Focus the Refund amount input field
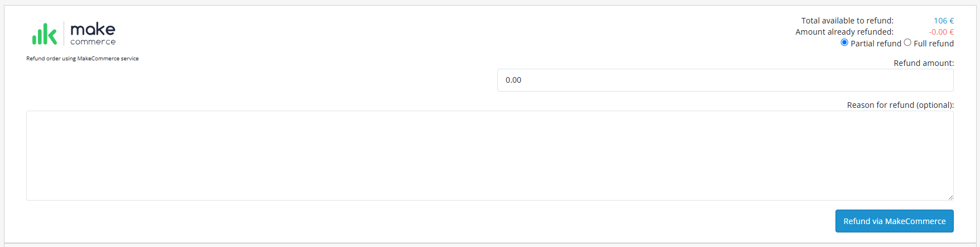 click(725, 80)
